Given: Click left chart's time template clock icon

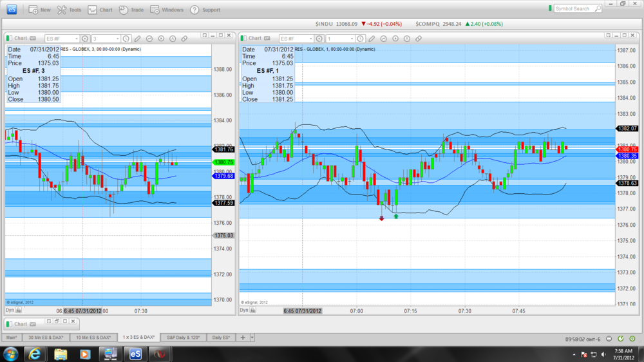Looking at the screenshot, I should click(x=126, y=39).
